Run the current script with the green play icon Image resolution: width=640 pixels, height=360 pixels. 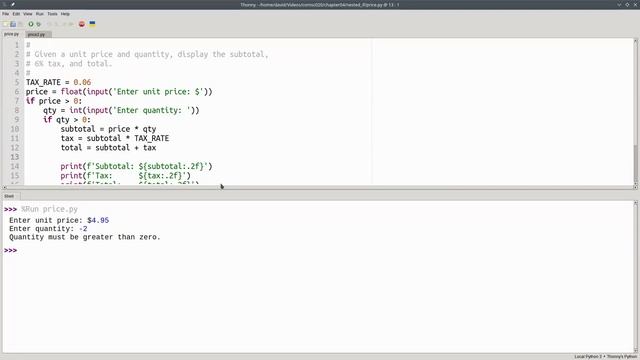(x=31, y=24)
